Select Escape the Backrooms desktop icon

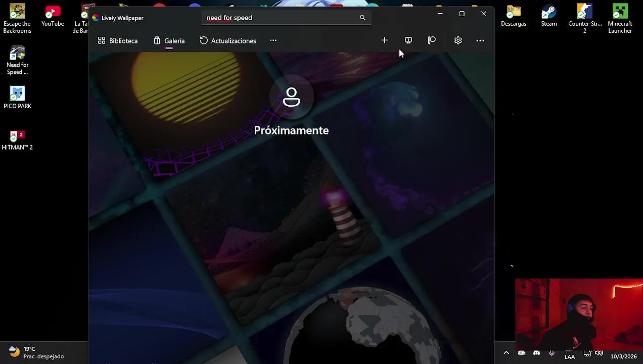click(x=17, y=19)
